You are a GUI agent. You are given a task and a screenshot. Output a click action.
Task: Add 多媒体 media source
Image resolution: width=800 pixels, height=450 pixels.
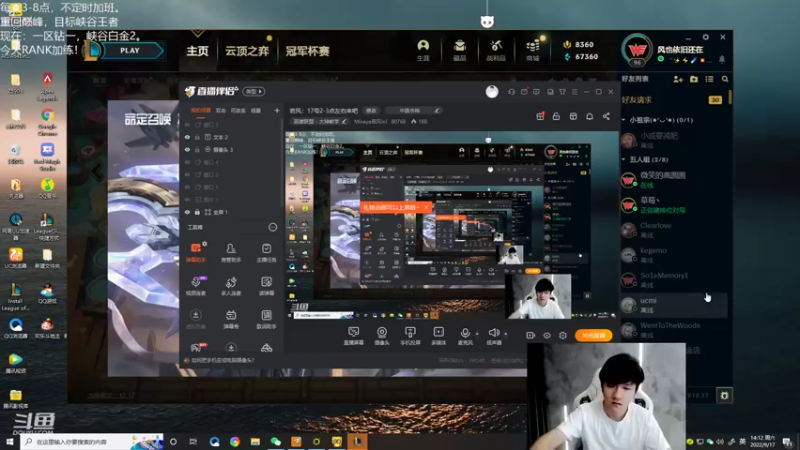(x=438, y=336)
